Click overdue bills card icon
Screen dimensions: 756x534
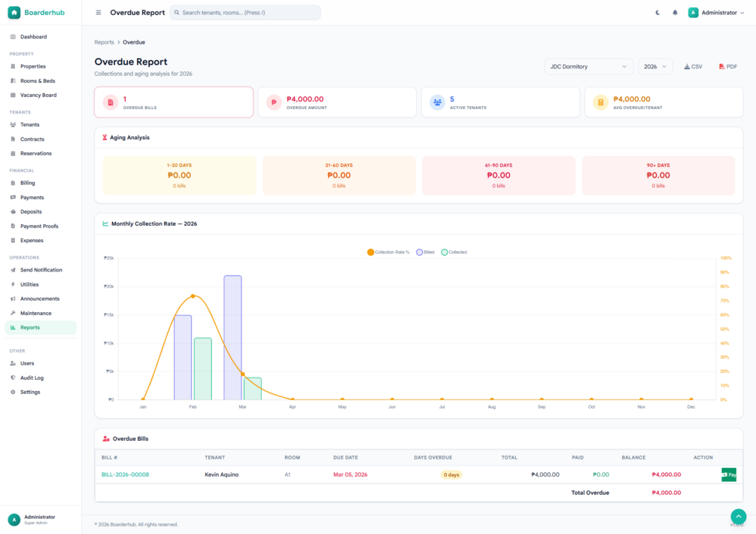pyautogui.click(x=111, y=102)
